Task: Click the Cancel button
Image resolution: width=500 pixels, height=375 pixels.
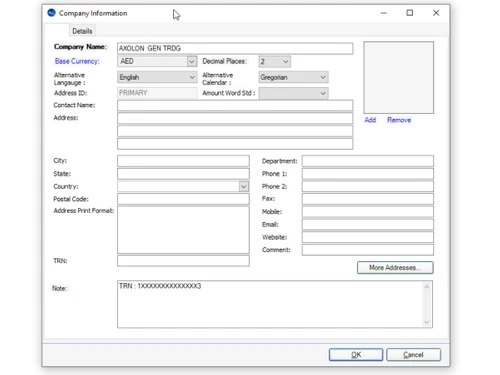Action: 413,355
